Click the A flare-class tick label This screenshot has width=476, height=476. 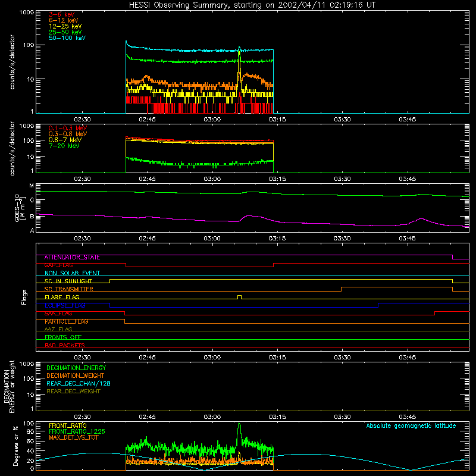(32, 230)
